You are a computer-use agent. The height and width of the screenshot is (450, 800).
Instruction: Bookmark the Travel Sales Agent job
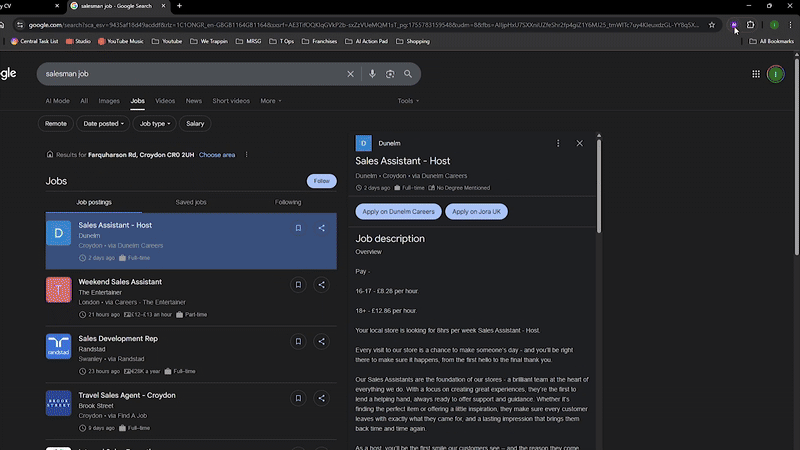coord(298,398)
